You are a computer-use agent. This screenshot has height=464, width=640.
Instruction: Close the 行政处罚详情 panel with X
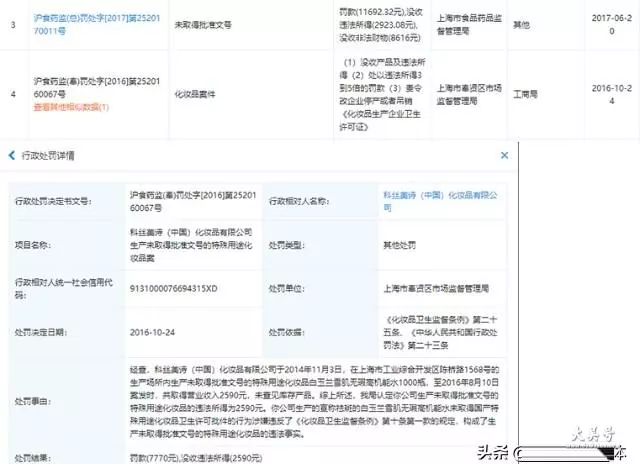pos(504,155)
